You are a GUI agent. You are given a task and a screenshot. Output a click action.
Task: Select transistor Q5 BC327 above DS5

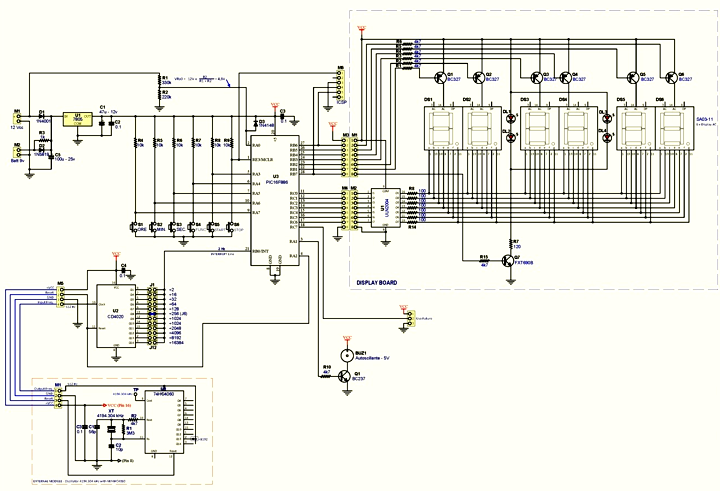(x=633, y=78)
